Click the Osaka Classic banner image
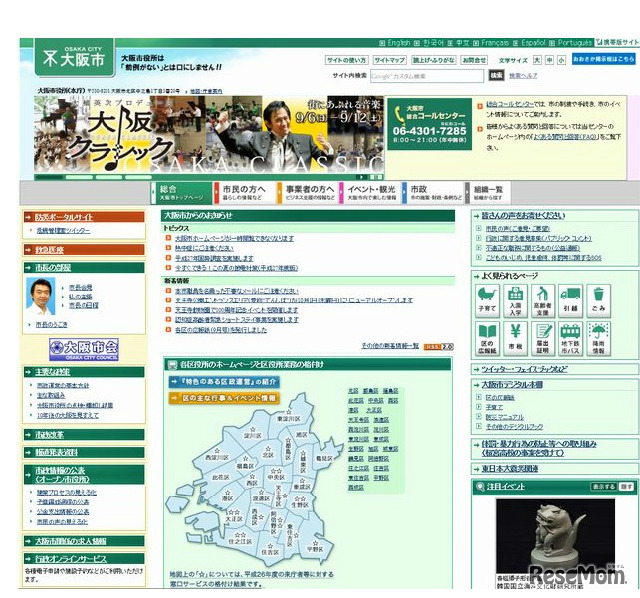Screen dimensions: 640x598 click(209, 134)
